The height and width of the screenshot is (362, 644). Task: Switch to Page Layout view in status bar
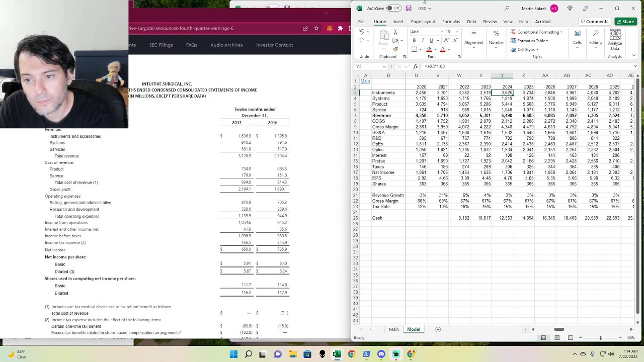[557, 338]
